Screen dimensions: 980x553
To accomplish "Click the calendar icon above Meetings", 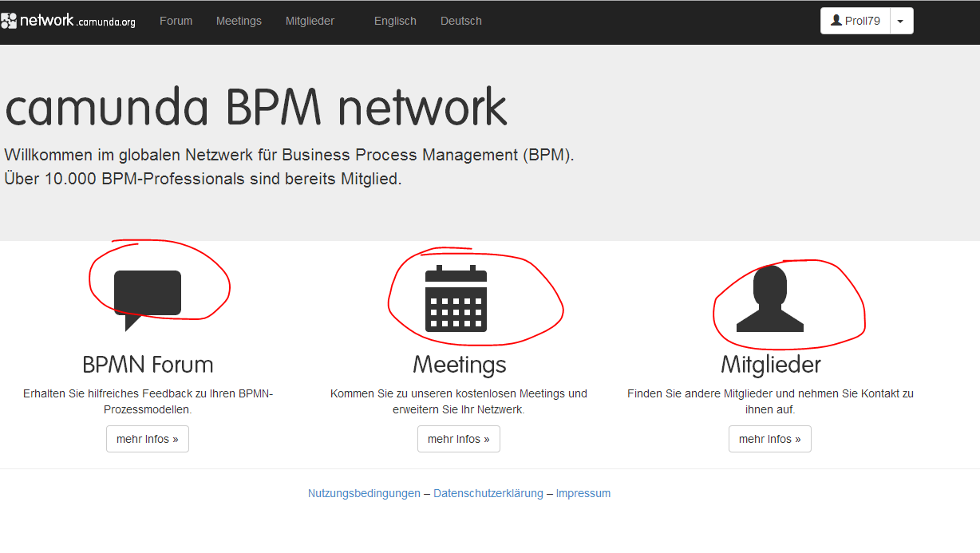I will [456, 298].
